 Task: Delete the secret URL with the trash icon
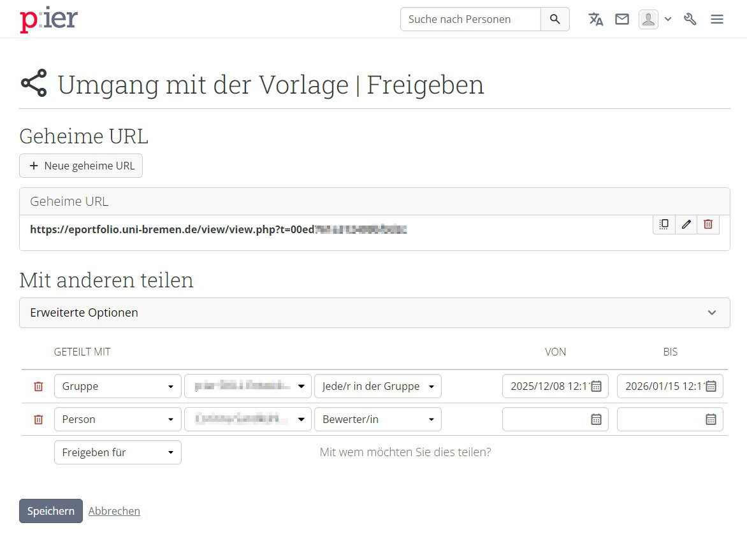(x=708, y=224)
